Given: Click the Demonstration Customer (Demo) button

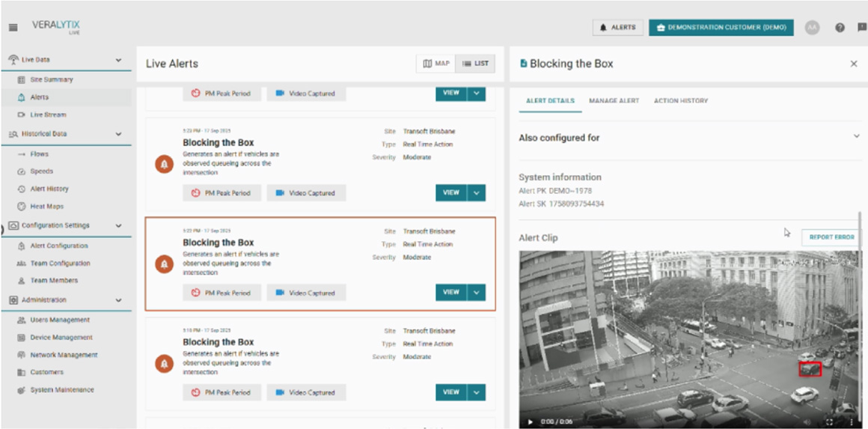Looking at the screenshot, I should pos(721,28).
